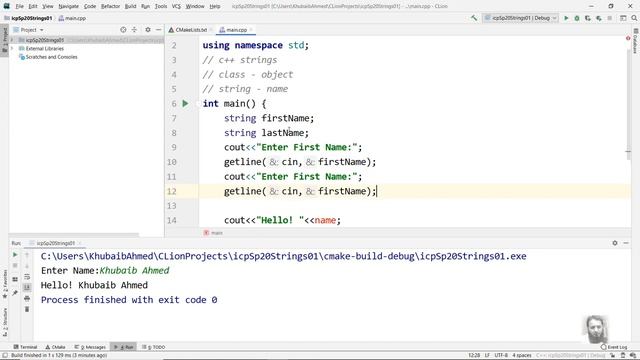Open the Messages tool window

(90, 347)
